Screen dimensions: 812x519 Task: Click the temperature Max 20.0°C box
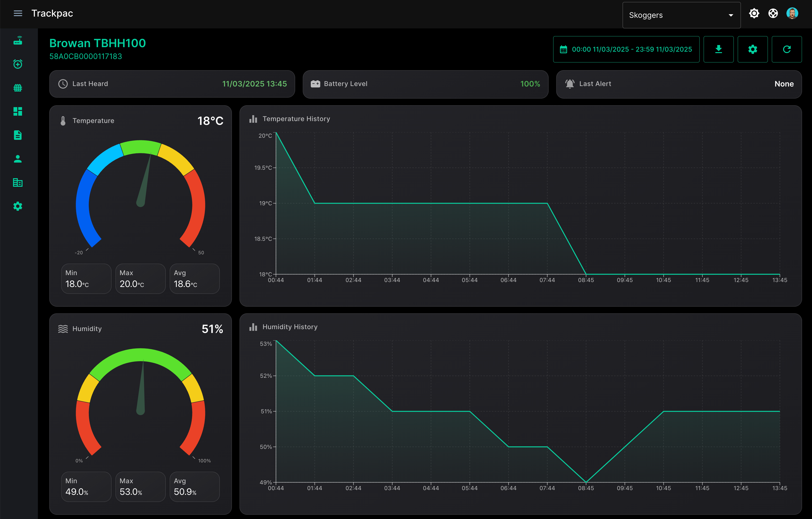point(141,279)
